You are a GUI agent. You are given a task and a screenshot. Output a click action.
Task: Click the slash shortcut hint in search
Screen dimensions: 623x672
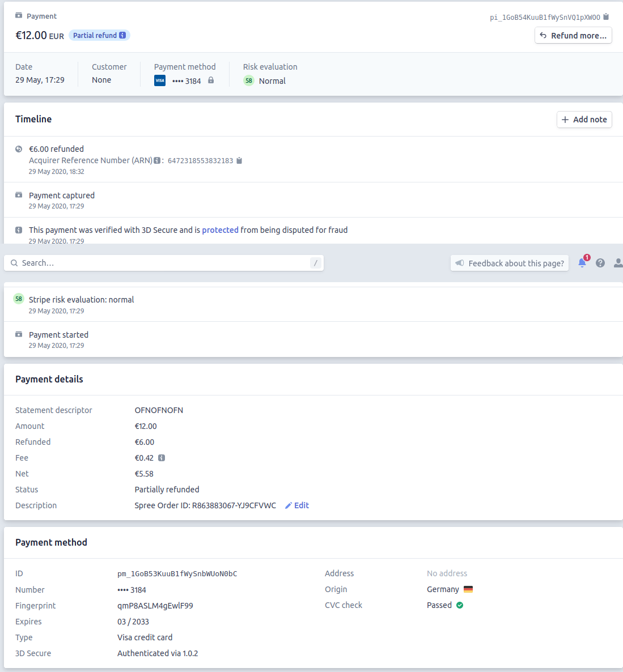[x=316, y=263]
